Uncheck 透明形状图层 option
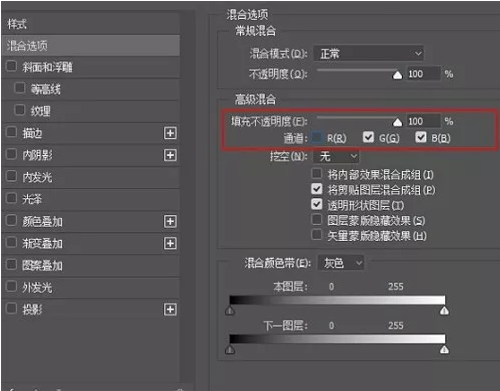The height and width of the screenshot is (391, 500). click(316, 204)
